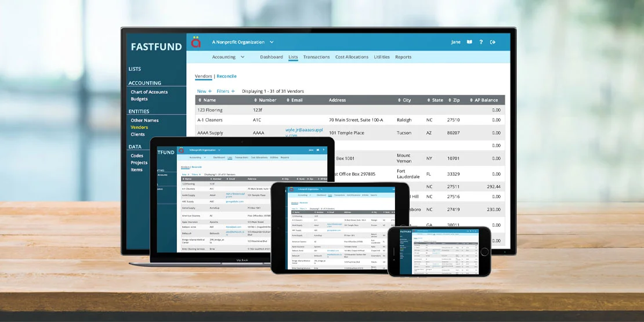The height and width of the screenshot is (322, 644).
Task: Click the Mount Vernon city cell
Action: 404,158
